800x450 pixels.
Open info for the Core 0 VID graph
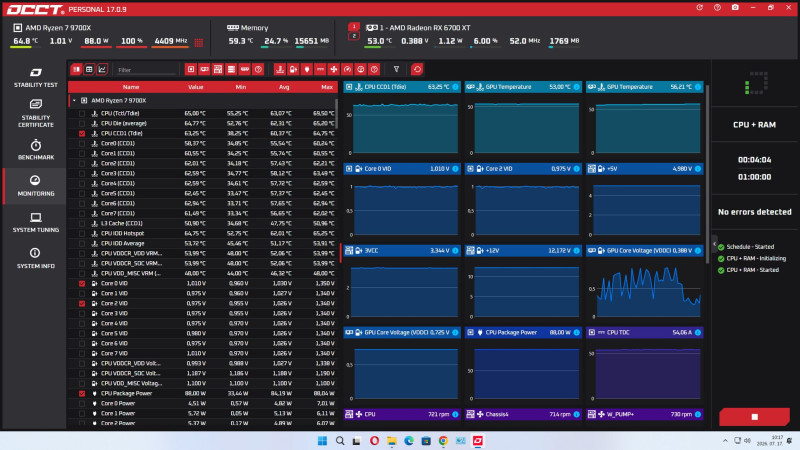coord(455,168)
